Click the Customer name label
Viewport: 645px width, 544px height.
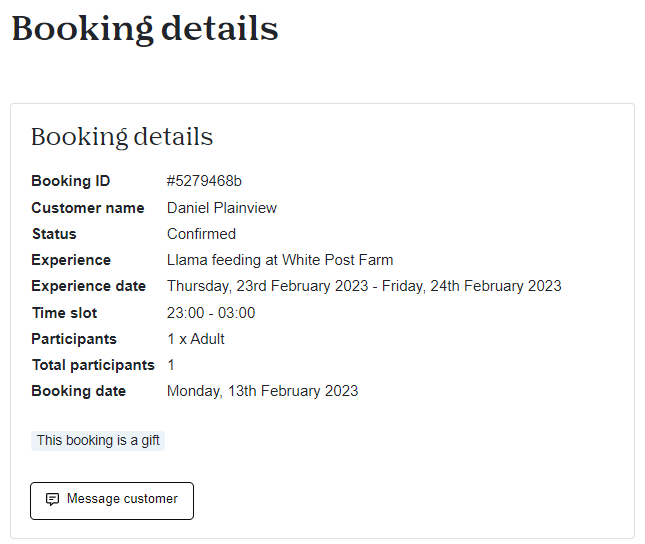tap(88, 208)
